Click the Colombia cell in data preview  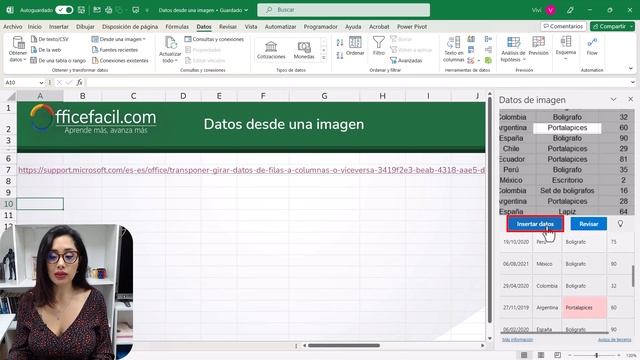pos(547,286)
